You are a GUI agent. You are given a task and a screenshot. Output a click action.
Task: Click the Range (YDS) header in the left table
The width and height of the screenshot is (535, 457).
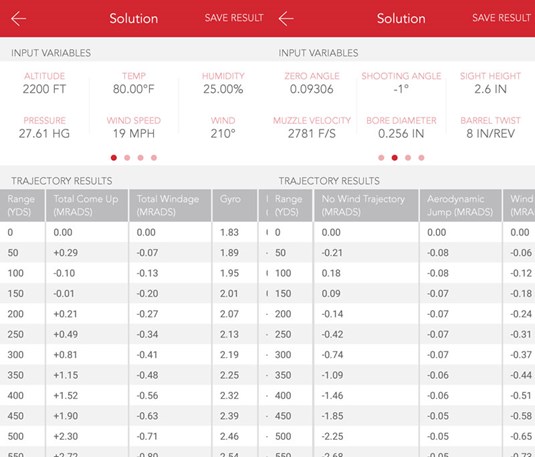coord(22,205)
